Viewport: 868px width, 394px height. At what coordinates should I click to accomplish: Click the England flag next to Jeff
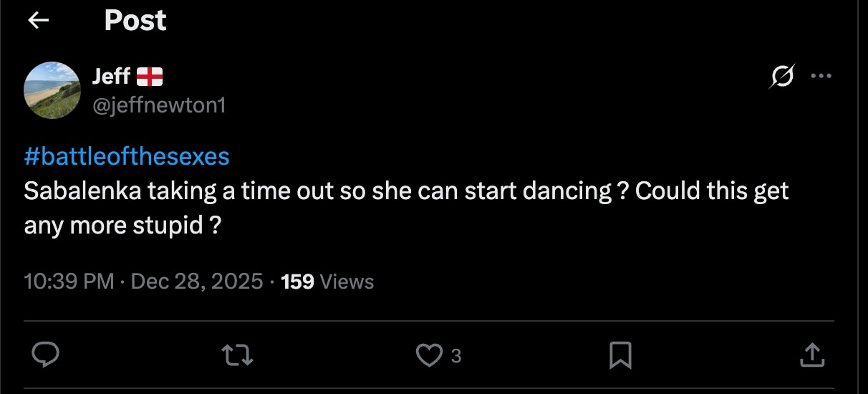[x=150, y=76]
